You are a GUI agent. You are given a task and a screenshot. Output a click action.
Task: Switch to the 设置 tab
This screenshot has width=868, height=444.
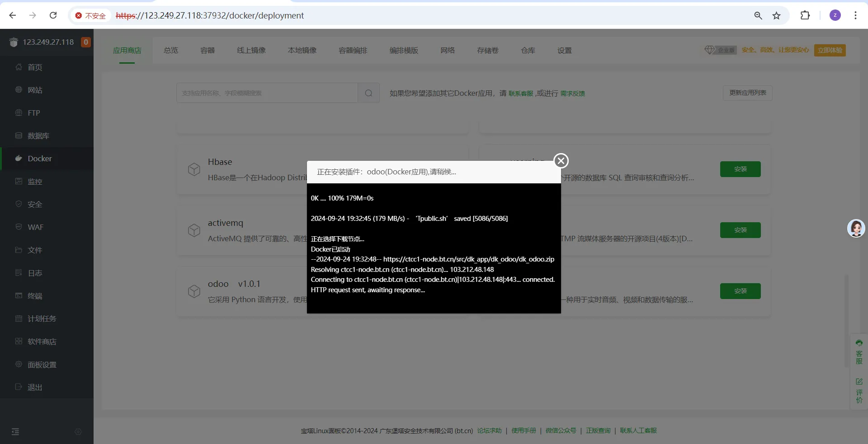[x=565, y=50]
